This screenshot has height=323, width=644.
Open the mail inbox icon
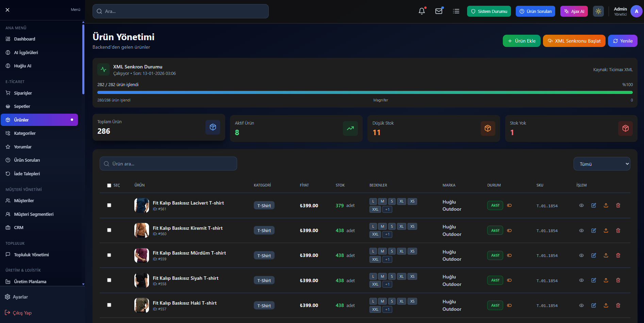439,11
